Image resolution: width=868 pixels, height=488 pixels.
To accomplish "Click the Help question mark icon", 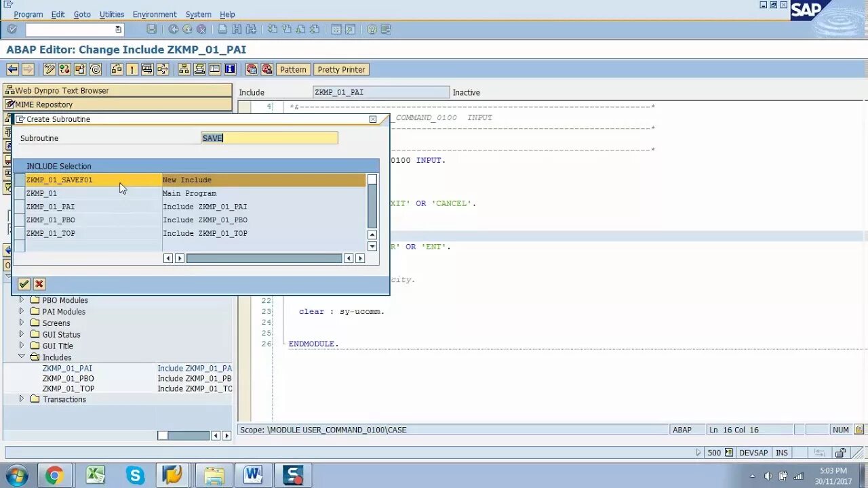I will point(372,29).
